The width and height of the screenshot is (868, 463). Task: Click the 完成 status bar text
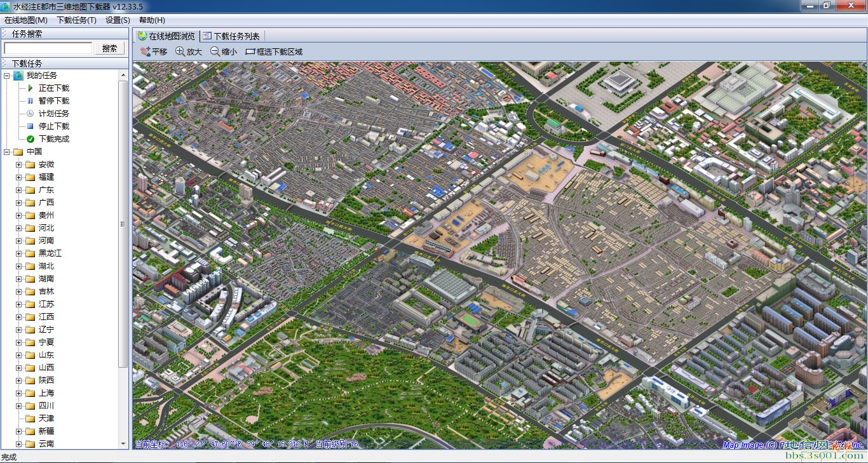click(x=9, y=457)
